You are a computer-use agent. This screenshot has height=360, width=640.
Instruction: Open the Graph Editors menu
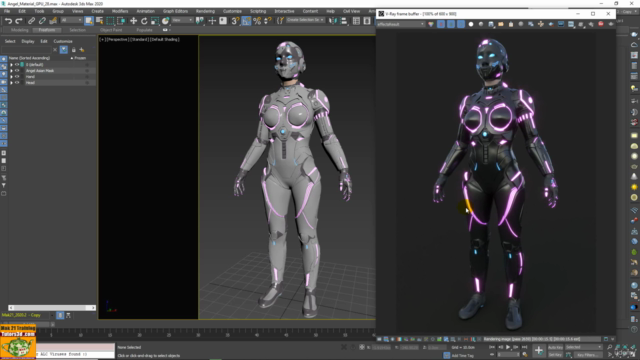pos(176,11)
